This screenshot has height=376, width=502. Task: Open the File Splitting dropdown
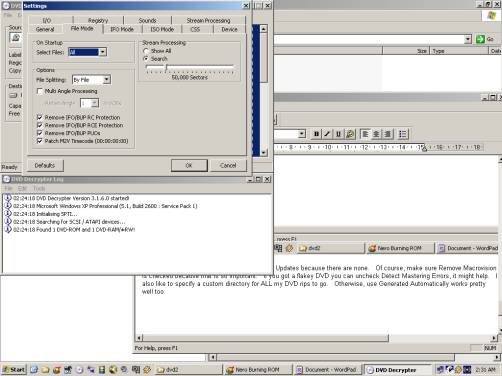(107, 80)
